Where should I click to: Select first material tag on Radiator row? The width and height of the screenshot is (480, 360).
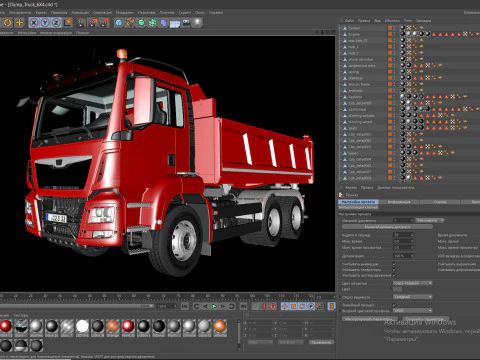coord(403,97)
